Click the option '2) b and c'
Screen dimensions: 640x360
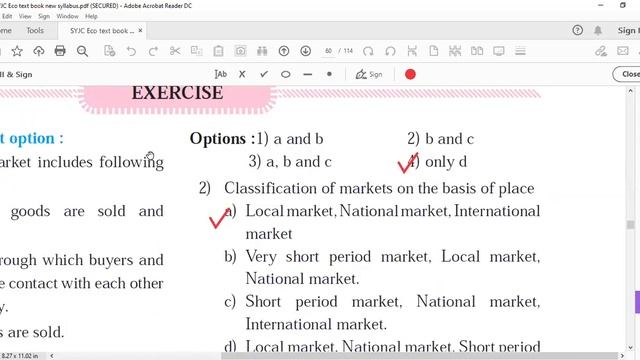pyautogui.click(x=440, y=139)
